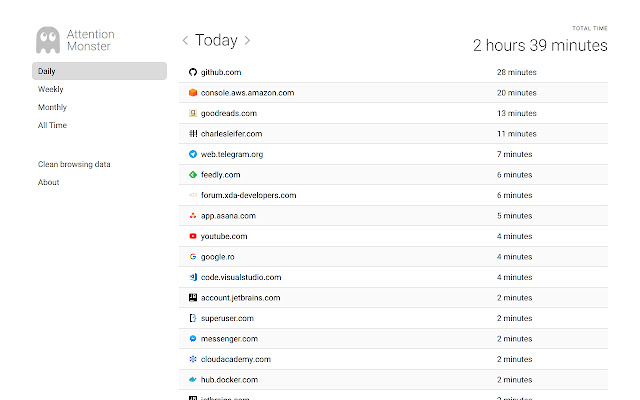The image size is (640, 400).
Task: Click the Attention Monster title text
Action: 91,40
